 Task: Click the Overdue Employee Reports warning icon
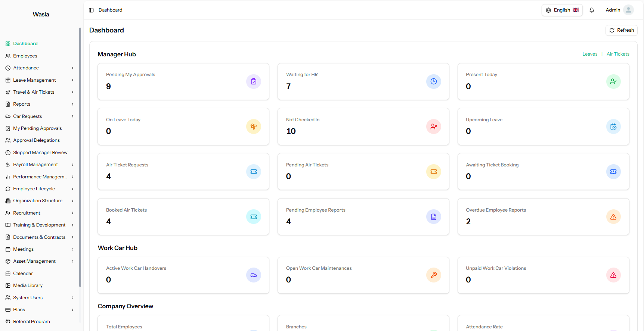point(613,217)
